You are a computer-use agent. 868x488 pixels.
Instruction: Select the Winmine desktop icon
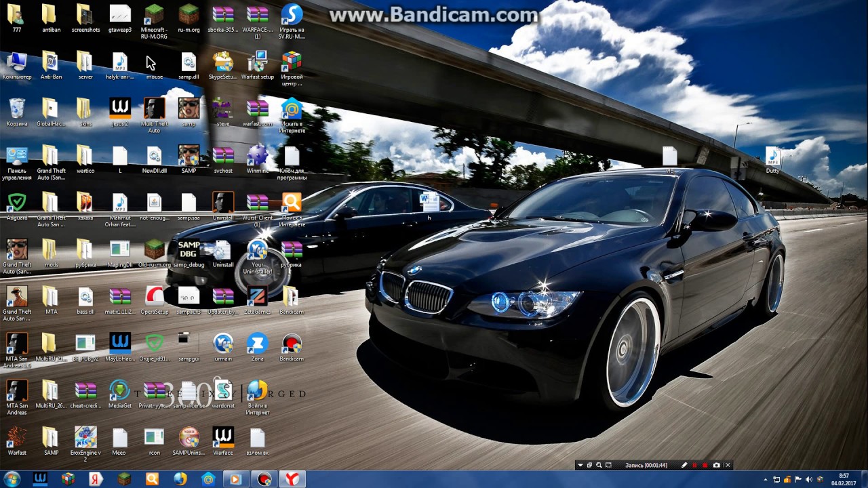258,160
